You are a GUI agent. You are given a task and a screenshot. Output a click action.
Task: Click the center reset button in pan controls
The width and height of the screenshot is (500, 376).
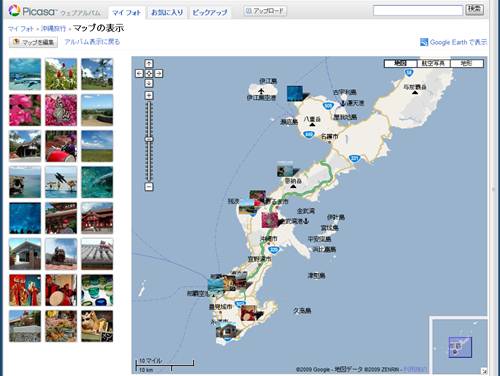[x=149, y=73]
